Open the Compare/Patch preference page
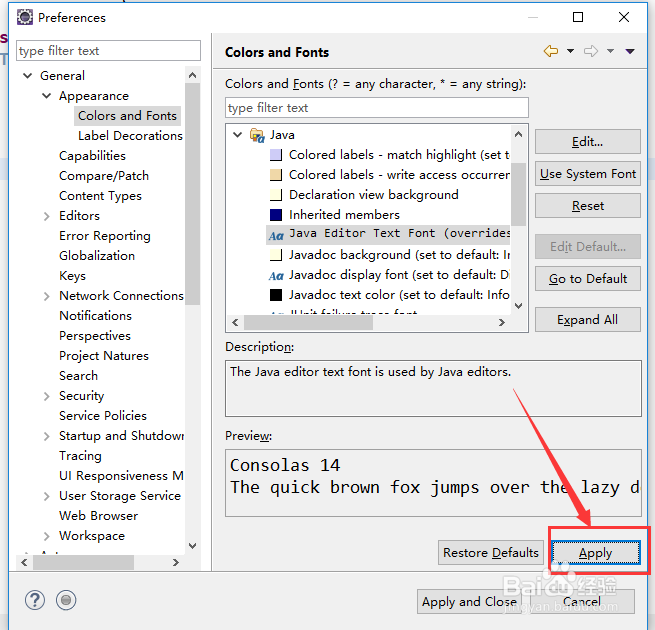This screenshot has height=630, width=655. 104,176
